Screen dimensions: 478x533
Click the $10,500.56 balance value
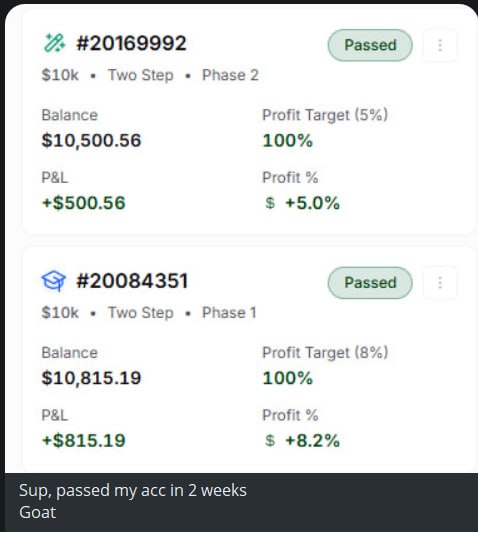[91, 141]
